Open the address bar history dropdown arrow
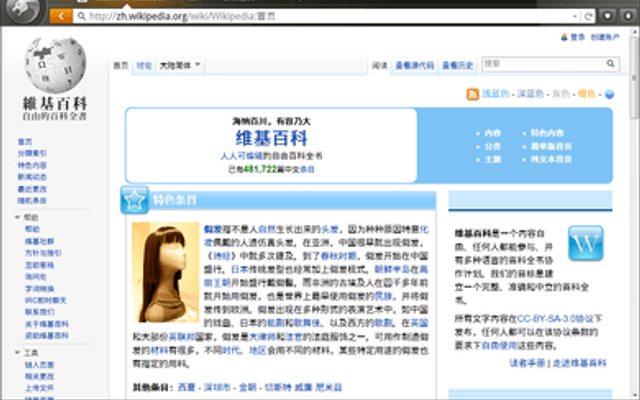The width and height of the screenshot is (640, 400). tap(575, 16)
